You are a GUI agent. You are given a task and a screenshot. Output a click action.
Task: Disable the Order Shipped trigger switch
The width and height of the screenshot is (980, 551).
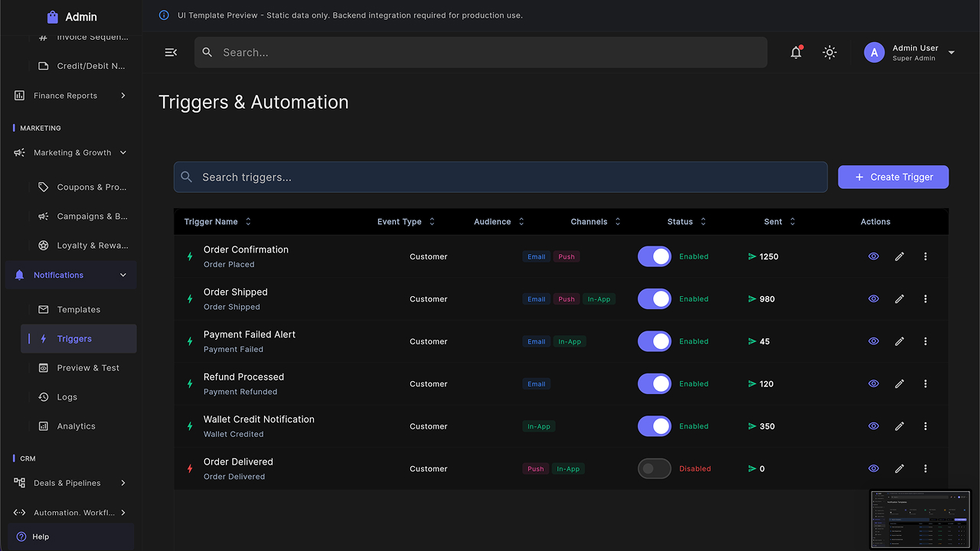pyautogui.click(x=655, y=299)
